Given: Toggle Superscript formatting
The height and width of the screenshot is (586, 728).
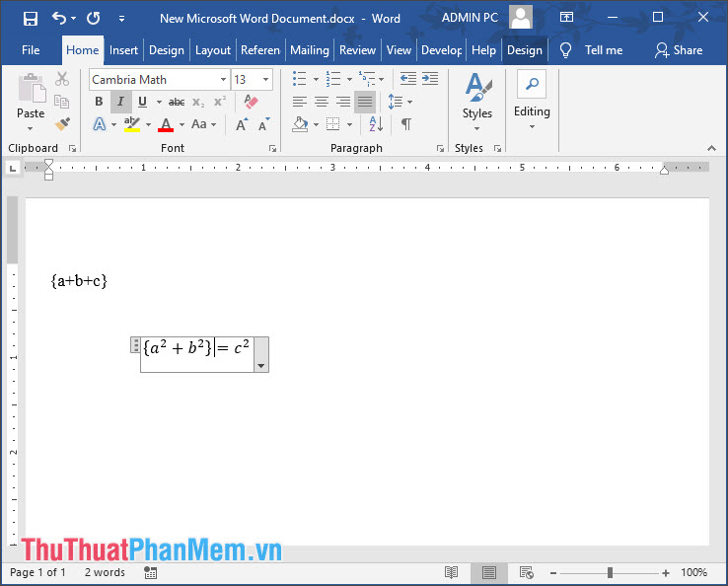Looking at the screenshot, I should coord(220,102).
